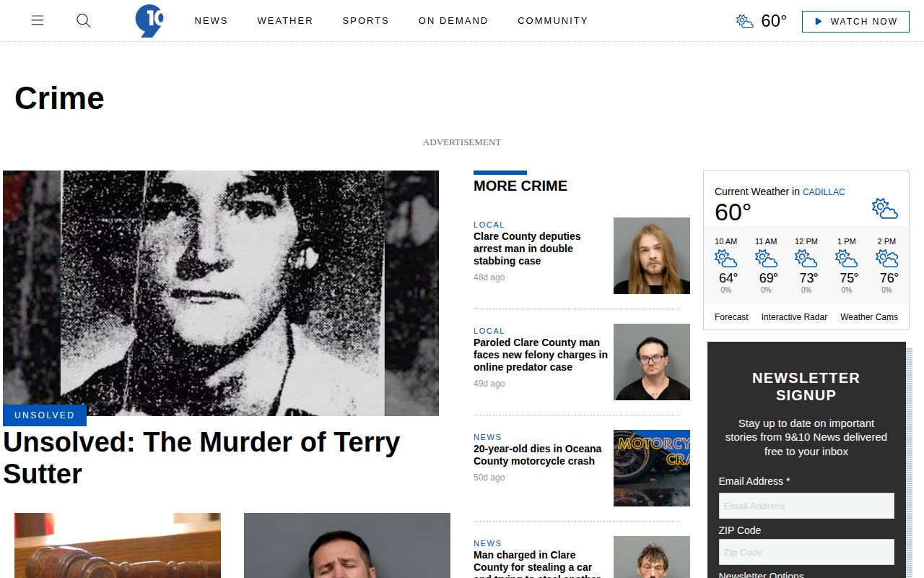This screenshot has height=578, width=924.
Task: Click the 48d ago timestamp
Action: [489, 277]
